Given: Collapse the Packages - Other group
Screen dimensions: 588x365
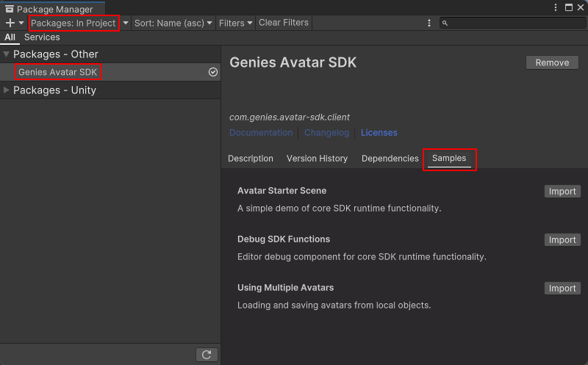Looking at the screenshot, I should tap(7, 54).
